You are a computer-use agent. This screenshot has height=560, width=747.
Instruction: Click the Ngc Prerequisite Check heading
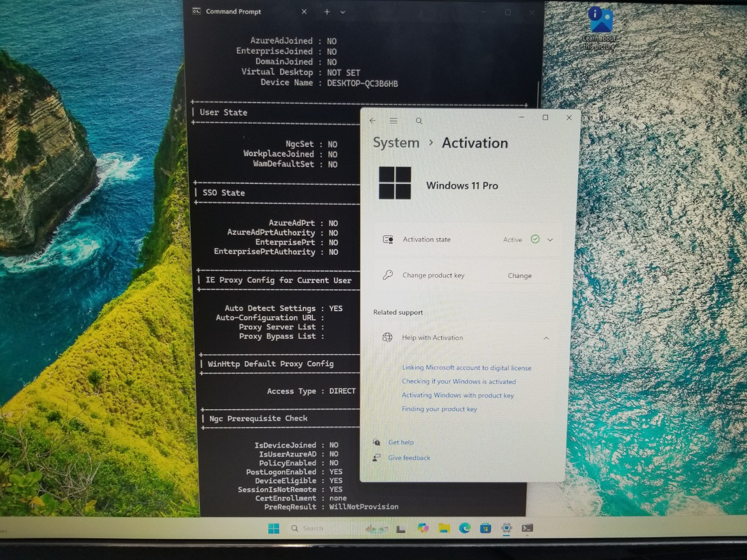click(258, 419)
